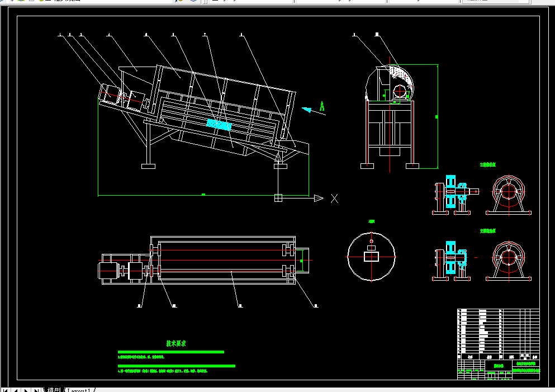
Task: Switch to the 模型 model tab
Action: (54, 390)
